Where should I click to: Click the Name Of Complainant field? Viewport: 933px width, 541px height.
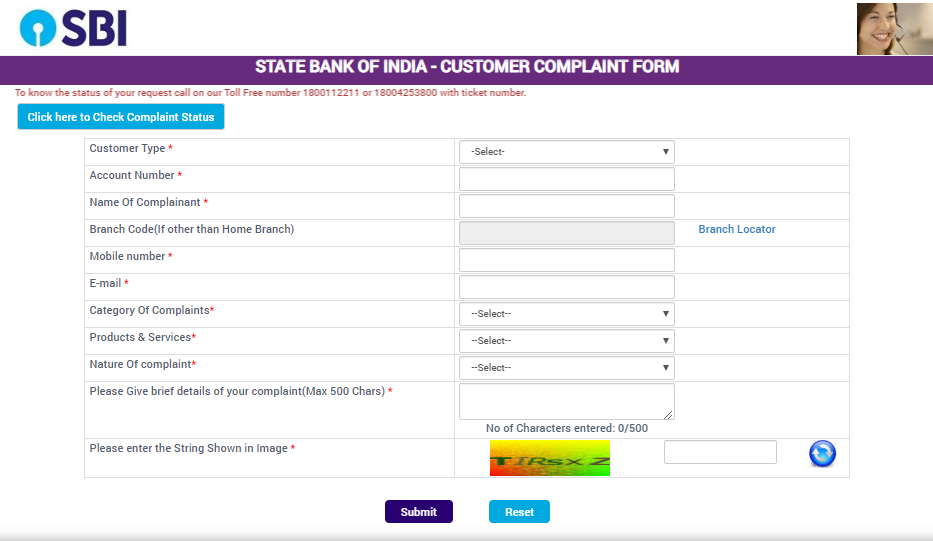click(x=566, y=206)
